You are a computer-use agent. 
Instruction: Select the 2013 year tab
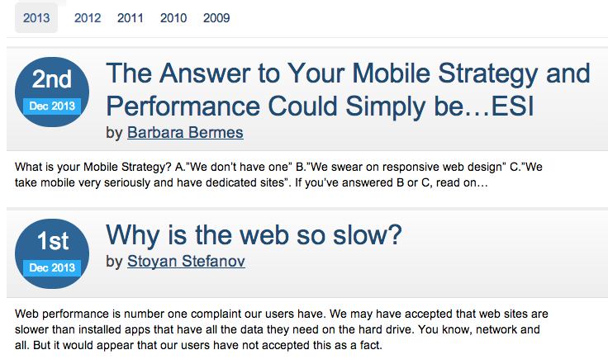tap(36, 18)
